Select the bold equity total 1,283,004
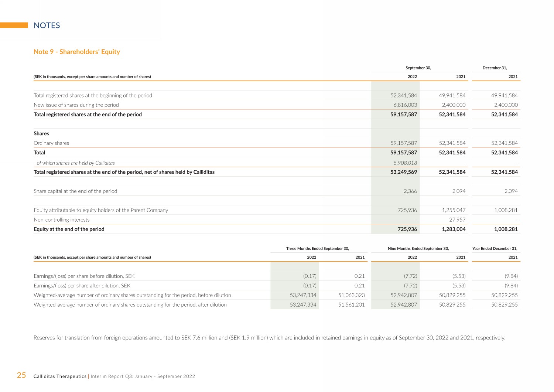 [x=454, y=229]
